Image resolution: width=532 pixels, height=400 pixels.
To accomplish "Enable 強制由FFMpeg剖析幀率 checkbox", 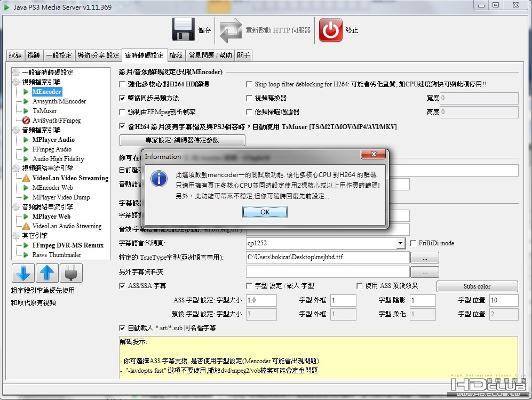I will (122, 112).
